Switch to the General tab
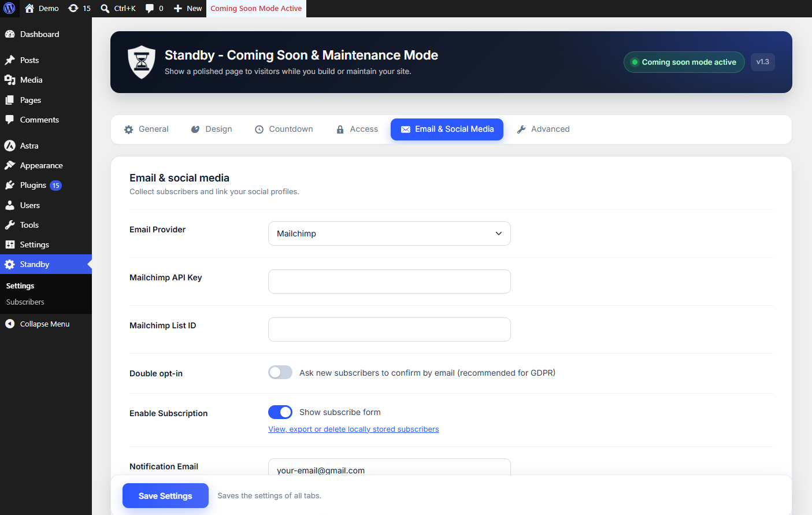The width and height of the screenshot is (812, 515). point(146,129)
